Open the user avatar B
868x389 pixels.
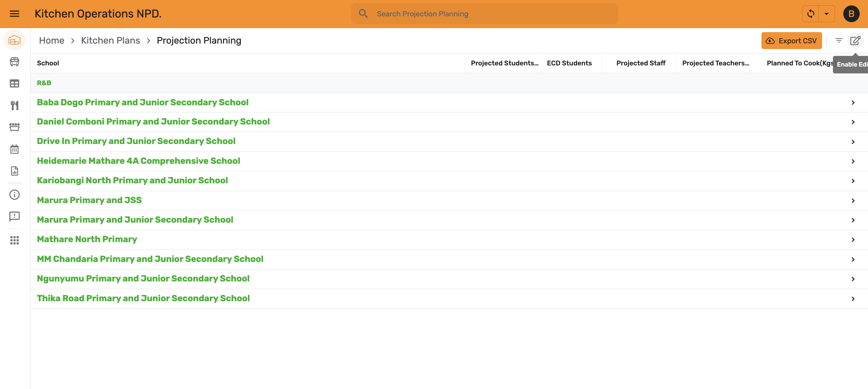(852, 14)
